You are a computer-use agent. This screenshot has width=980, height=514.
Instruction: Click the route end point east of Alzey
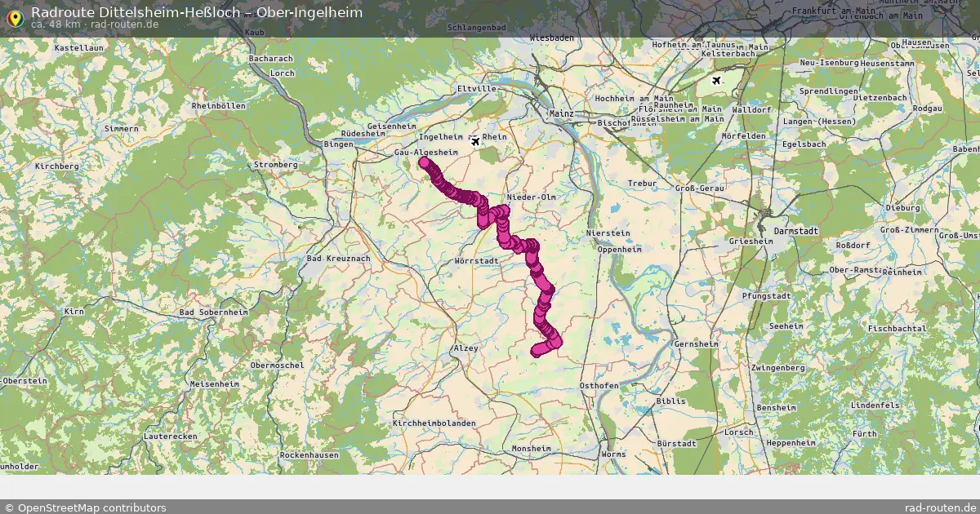click(x=537, y=351)
